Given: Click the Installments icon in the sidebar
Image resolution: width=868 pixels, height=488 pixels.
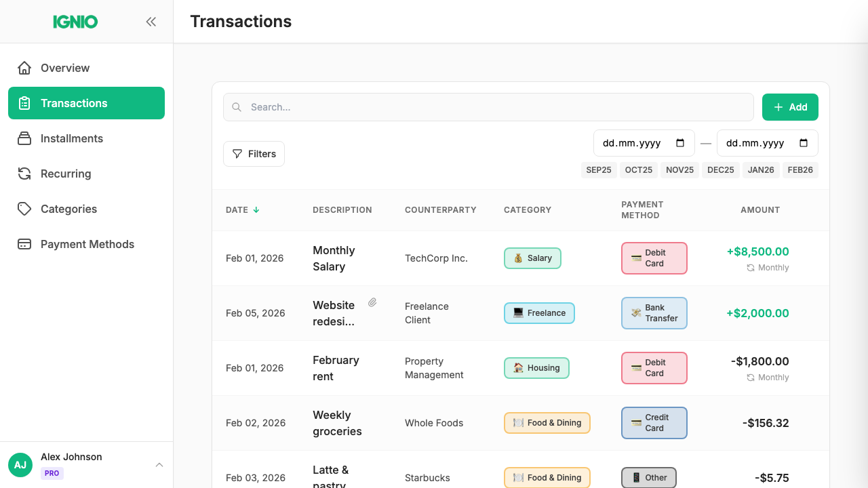Looking at the screenshot, I should (24, 138).
